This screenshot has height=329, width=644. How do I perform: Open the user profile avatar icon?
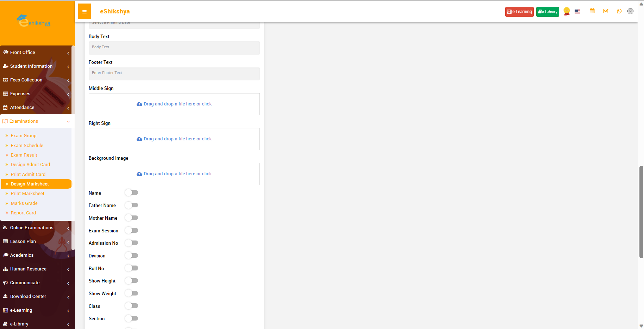[630, 11]
